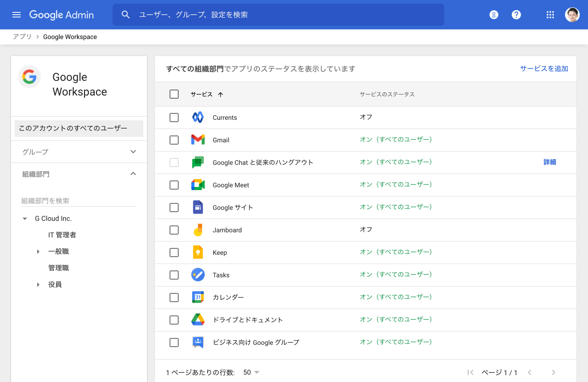Focus the 組織部門を検索 field
The image size is (588, 382).
[79, 201]
